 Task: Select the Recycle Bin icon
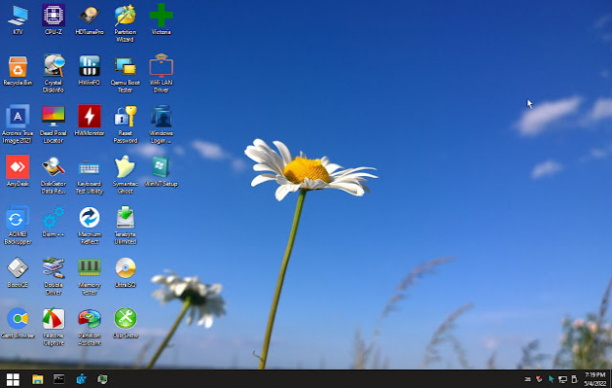(18, 70)
